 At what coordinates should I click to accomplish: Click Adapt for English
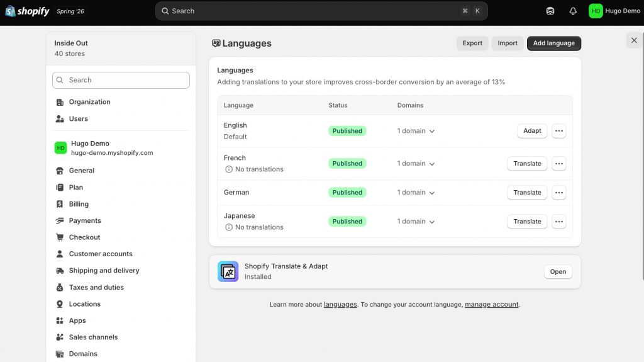(x=532, y=131)
